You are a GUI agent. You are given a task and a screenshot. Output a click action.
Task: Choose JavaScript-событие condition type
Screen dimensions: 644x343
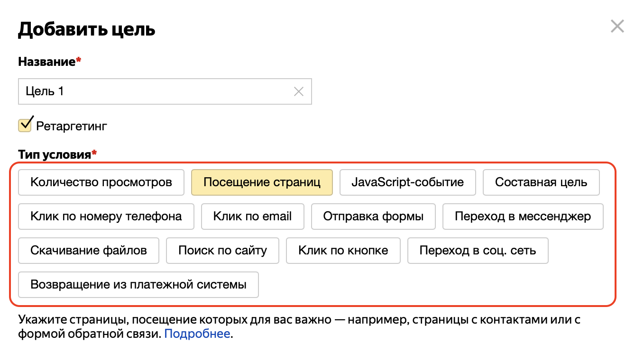pos(408,182)
